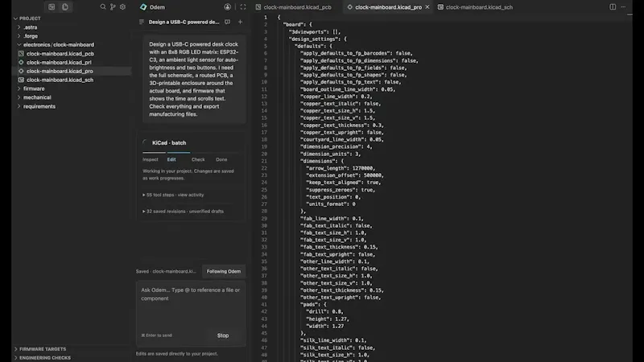Viewport: 644px width, 362px height.
Task: Switch to clock-mainboard.kicad_sch tab
Action: 475,7
